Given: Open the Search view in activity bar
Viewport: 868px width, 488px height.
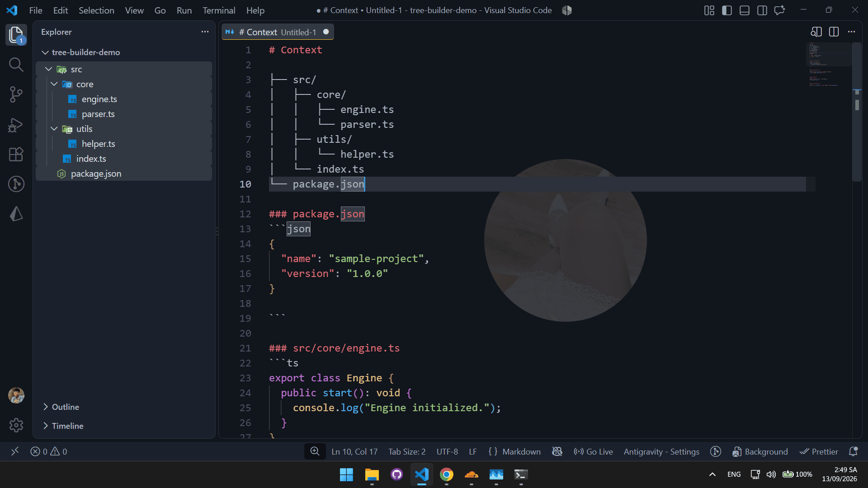Looking at the screenshot, I should tap(16, 65).
